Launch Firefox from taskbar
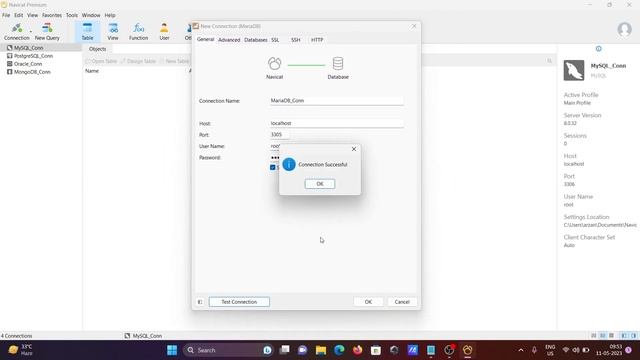The height and width of the screenshot is (360, 640). (x=358, y=350)
